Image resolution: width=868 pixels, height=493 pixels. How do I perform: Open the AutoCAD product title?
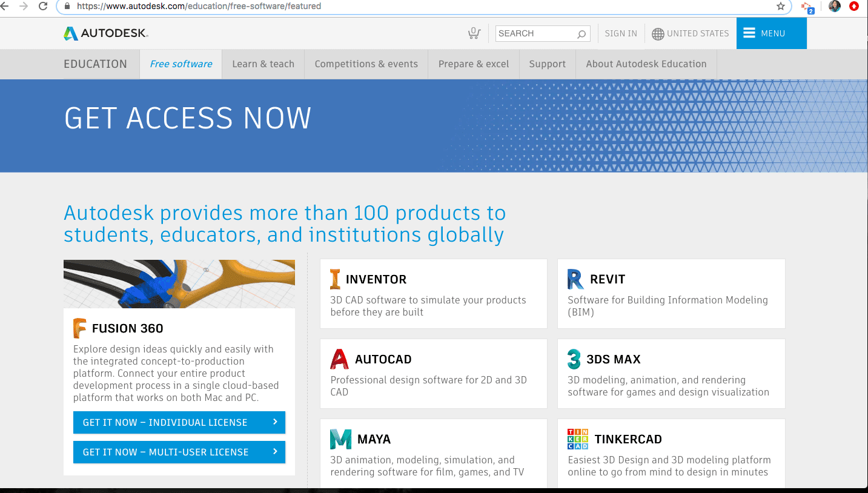[383, 359]
